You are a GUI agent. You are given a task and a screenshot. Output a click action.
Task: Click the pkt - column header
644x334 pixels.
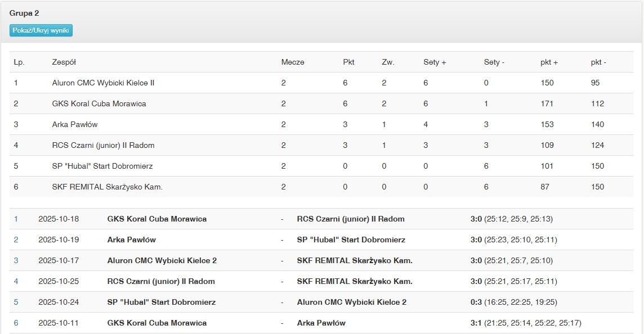[x=598, y=62]
